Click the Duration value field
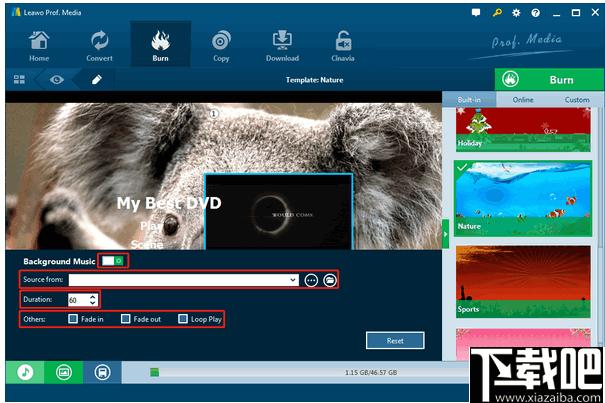 [78, 300]
